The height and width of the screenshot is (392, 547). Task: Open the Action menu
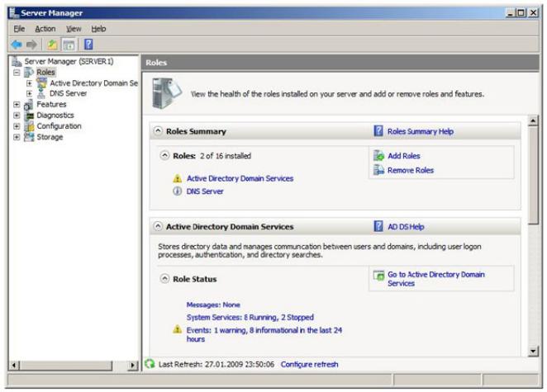pyautogui.click(x=45, y=29)
